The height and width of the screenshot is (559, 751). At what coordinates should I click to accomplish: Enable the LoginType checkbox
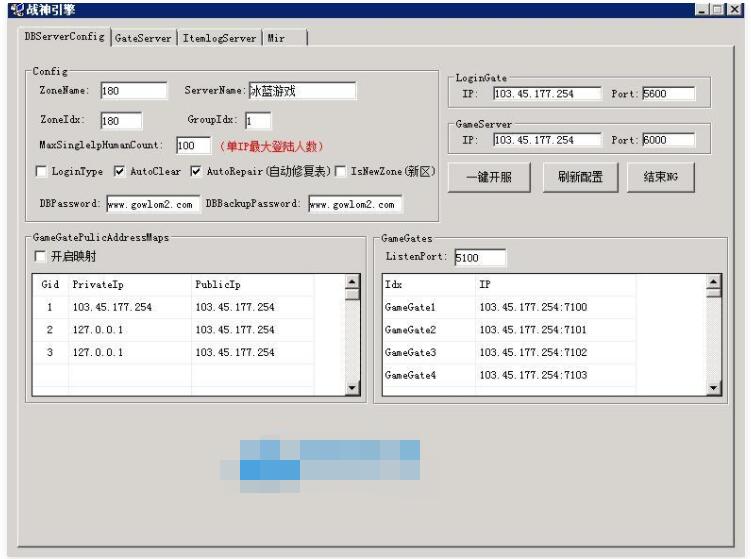(x=41, y=172)
